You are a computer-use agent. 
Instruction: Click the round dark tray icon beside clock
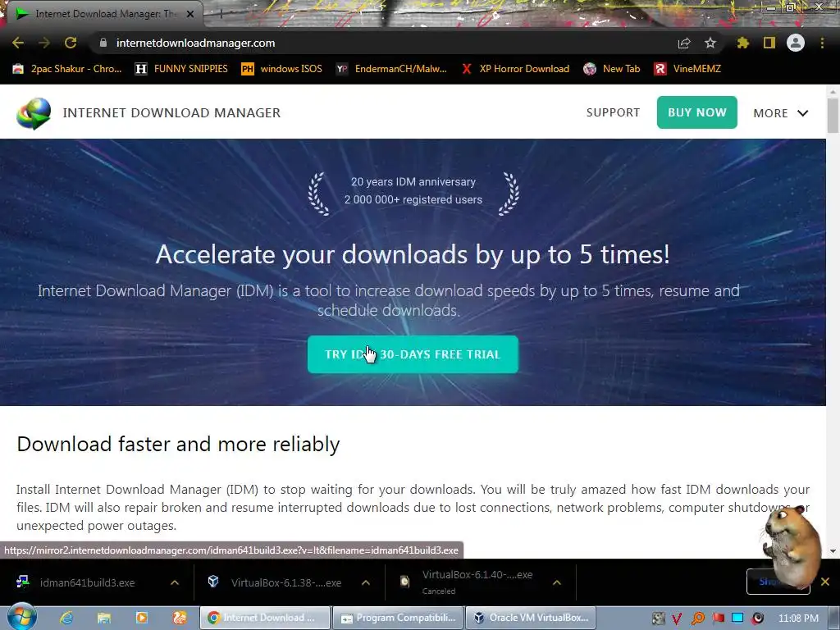pyautogui.click(x=757, y=619)
